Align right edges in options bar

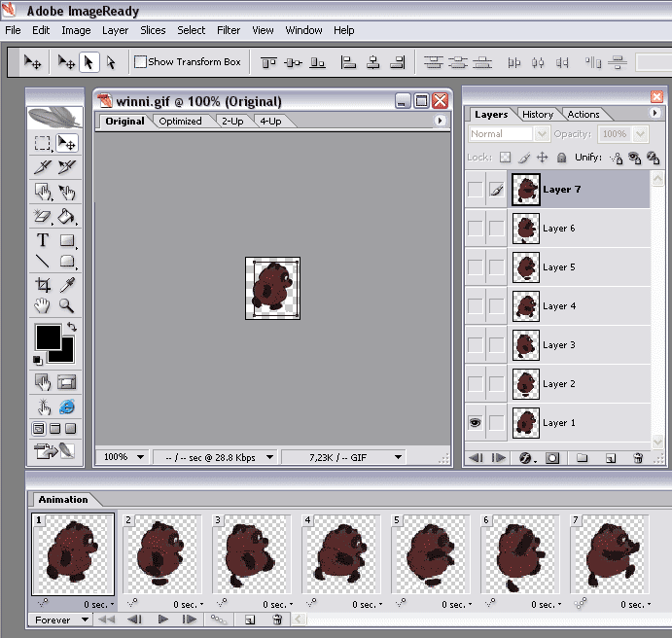(398, 62)
